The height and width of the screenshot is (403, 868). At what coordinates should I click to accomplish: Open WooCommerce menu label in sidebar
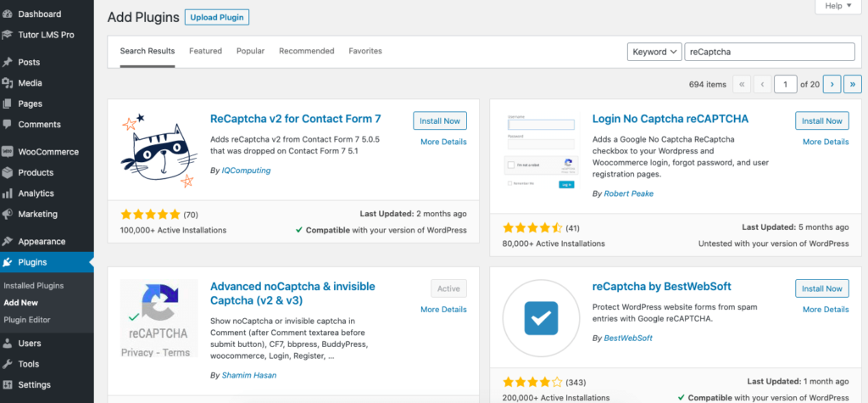48,152
